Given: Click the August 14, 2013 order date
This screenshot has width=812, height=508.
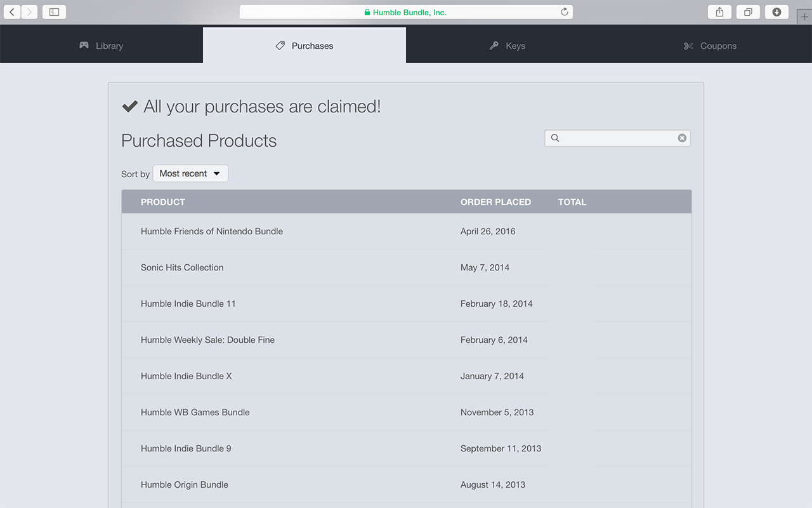Looking at the screenshot, I should click(x=493, y=485).
